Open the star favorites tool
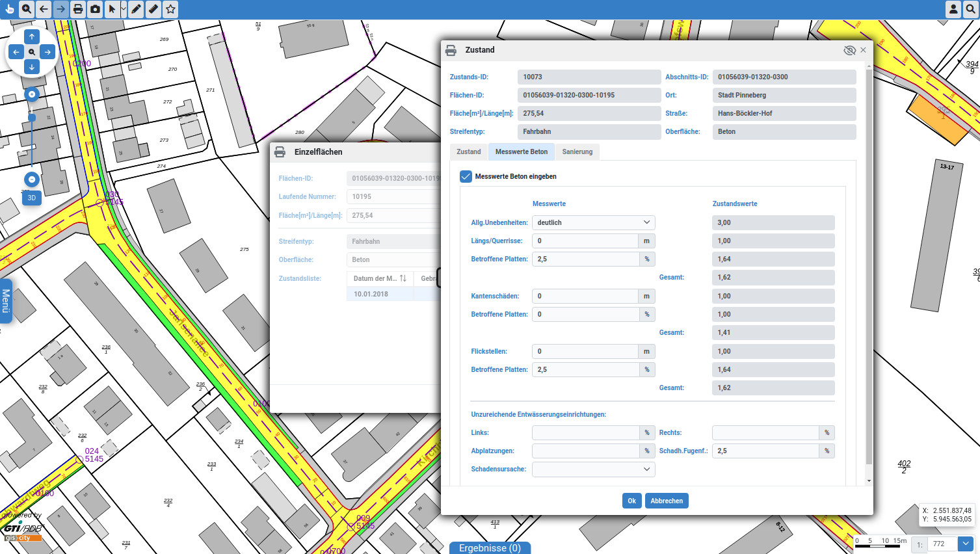The width and height of the screenshot is (980, 554). (170, 9)
